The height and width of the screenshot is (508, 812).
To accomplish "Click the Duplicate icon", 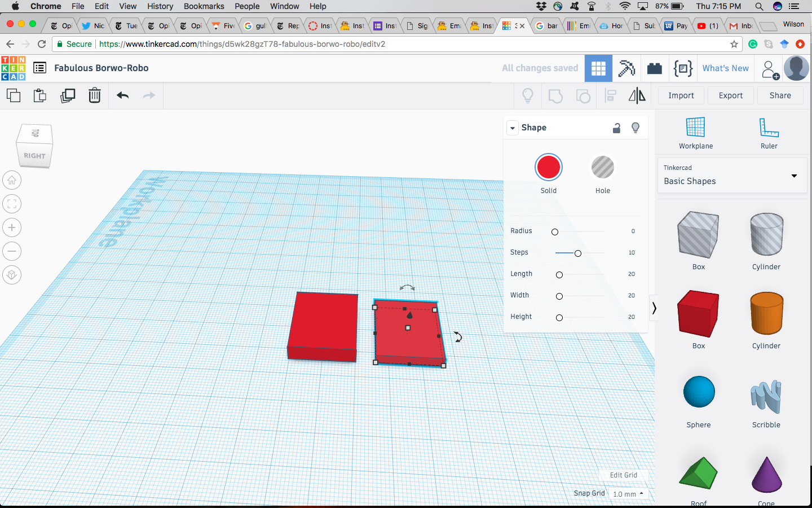I will point(68,95).
